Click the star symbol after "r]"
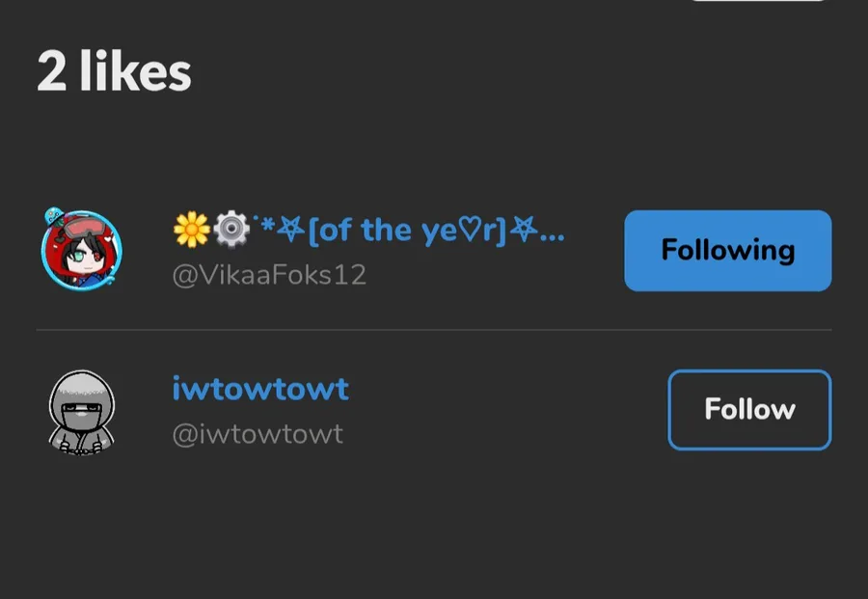Viewport: 868px width, 599px height. [523, 229]
